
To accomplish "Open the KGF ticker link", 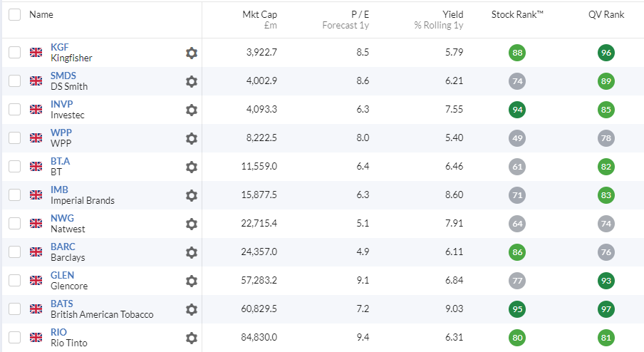I will [x=60, y=47].
